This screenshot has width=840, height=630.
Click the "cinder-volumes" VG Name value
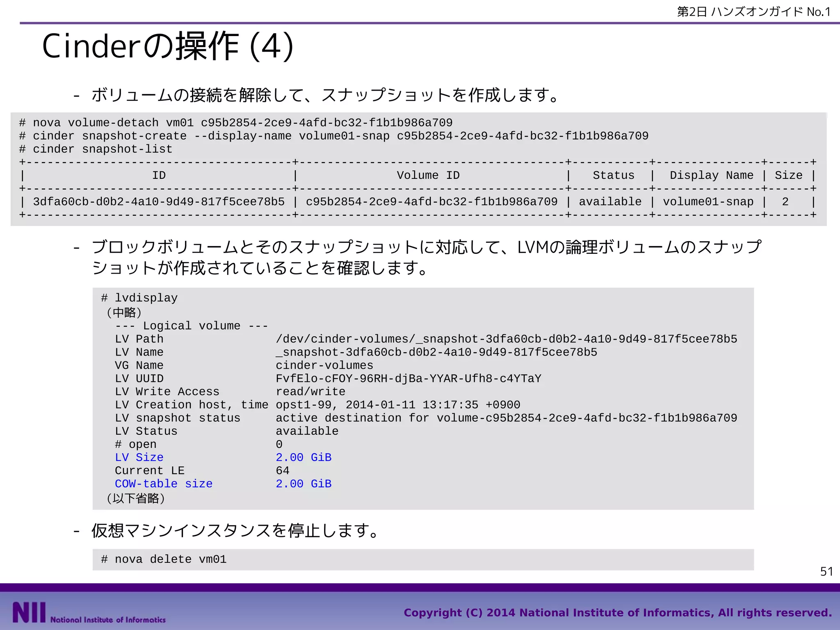pos(324,365)
